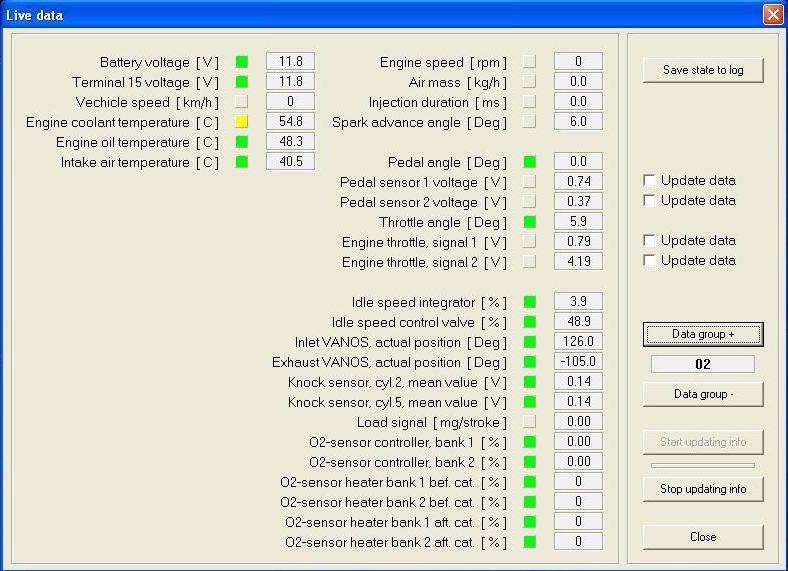The image size is (788, 571).
Task: Click the grey Load signal indicator square
Action: pyautogui.click(x=529, y=422)
